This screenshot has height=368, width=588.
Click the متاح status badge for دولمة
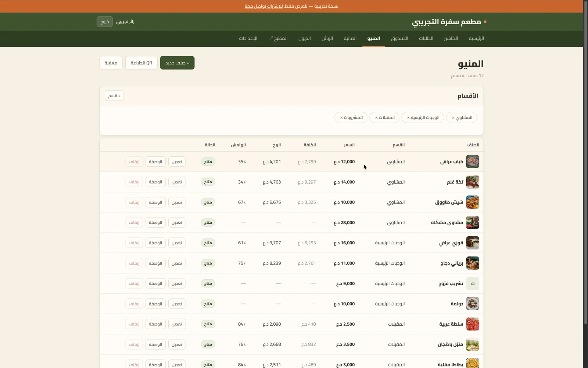pos(208,304)
